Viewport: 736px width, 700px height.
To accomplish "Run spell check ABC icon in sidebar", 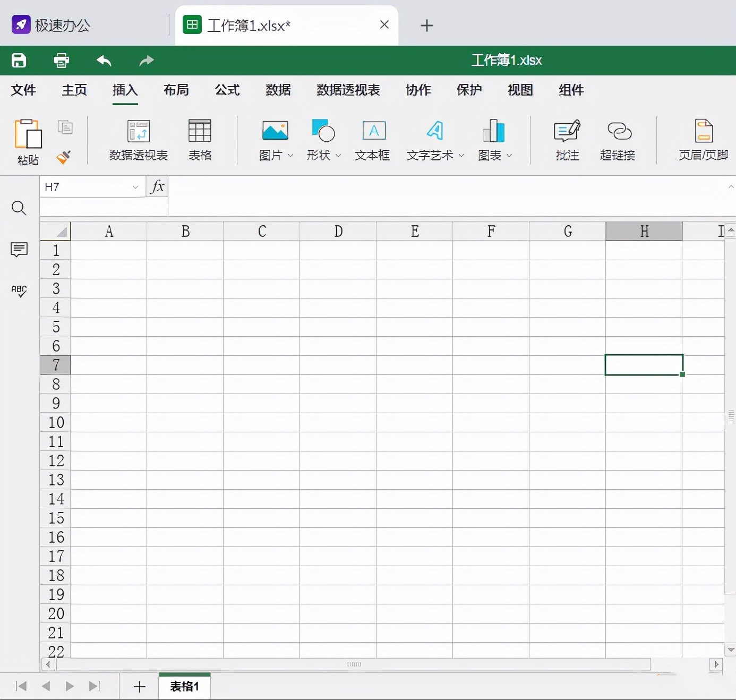I will point(19,291).
